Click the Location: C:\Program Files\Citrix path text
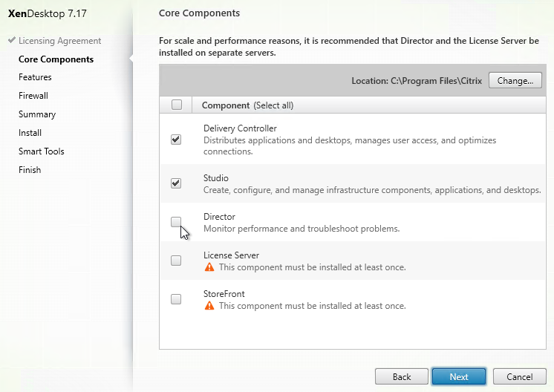The image size is (554, 392). (x=417, y=81)
